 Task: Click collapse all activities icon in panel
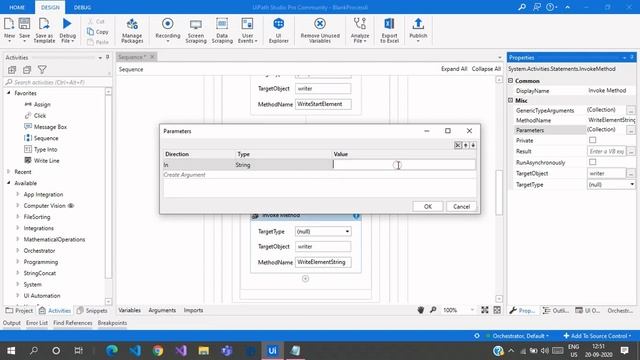pos(27,70)
